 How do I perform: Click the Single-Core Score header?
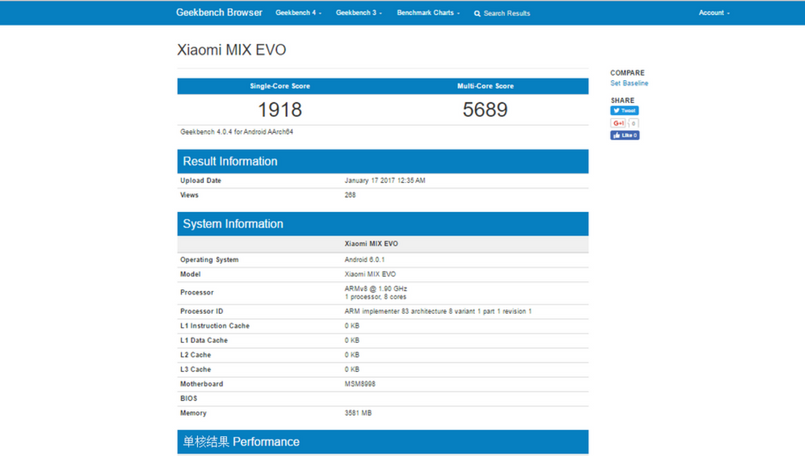[x=280, y=86]
